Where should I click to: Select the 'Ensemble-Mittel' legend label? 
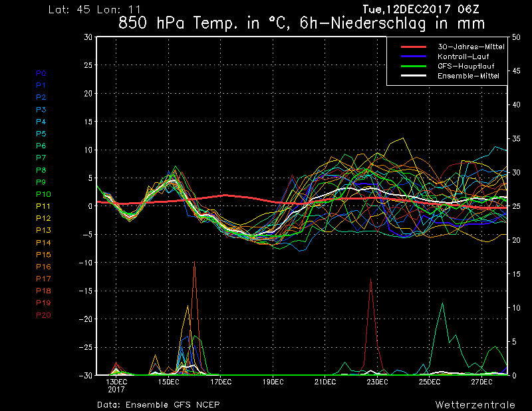[x=468, y=76]
